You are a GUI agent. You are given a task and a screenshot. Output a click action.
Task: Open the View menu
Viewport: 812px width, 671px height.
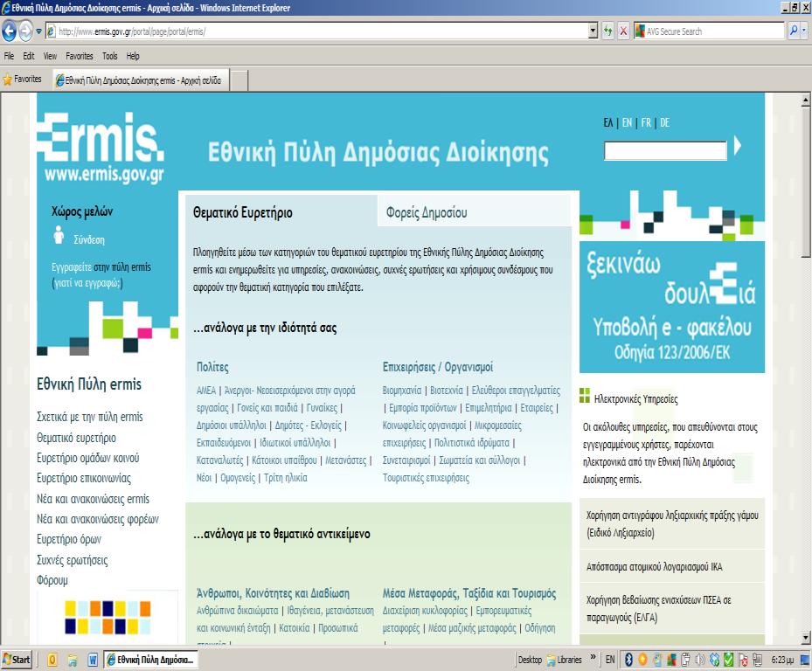50,56
